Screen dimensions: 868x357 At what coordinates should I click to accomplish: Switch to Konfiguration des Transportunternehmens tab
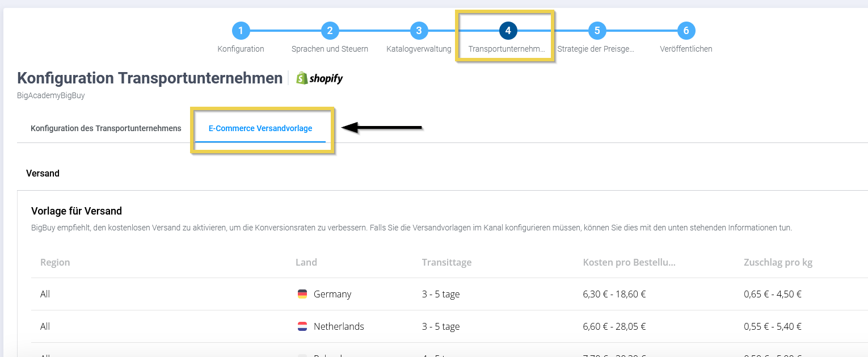tap(106, 128)
